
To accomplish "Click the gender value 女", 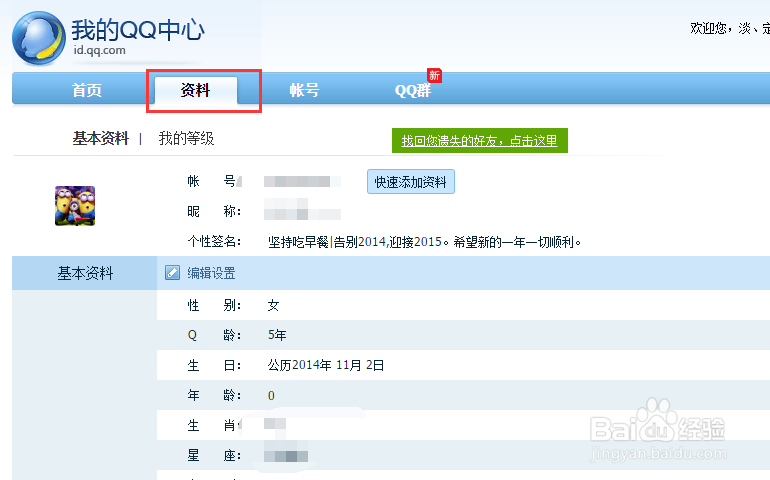I will [x=273, y=306].
